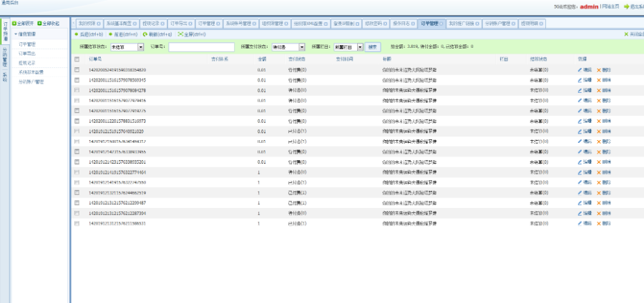Click the search (搜索) button

click(372, 46)
